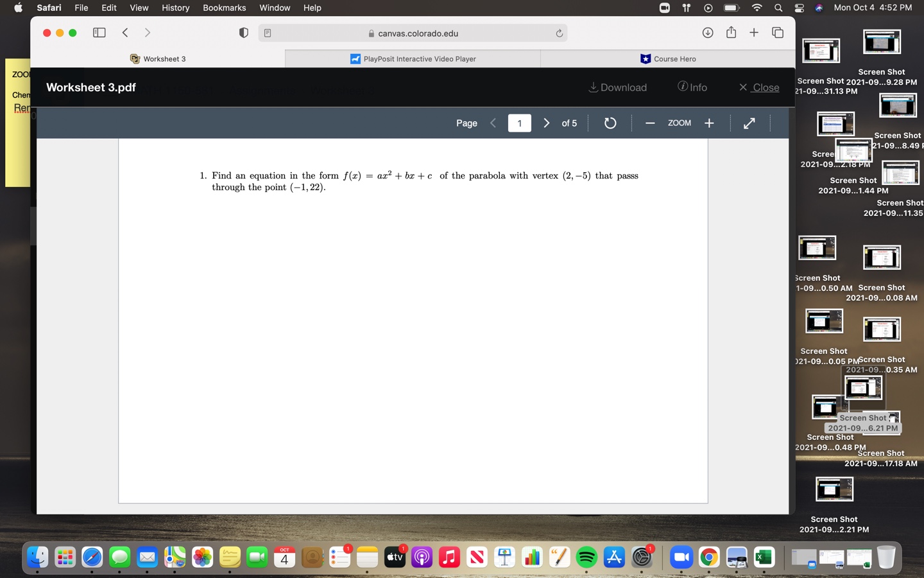Screen dimensions: 924x578
Task: Switch to the Course Hero tab
Action: pyautogui.click(x=668, y=58)
